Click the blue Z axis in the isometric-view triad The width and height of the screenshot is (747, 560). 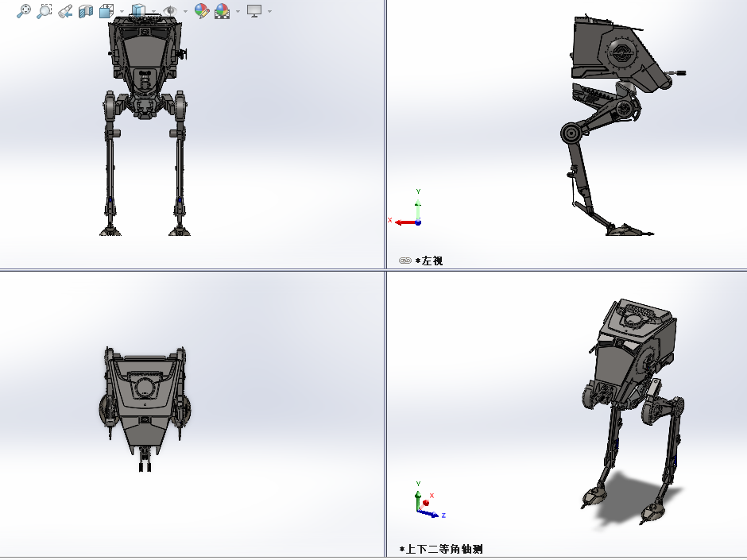click(x=429, y=513)
